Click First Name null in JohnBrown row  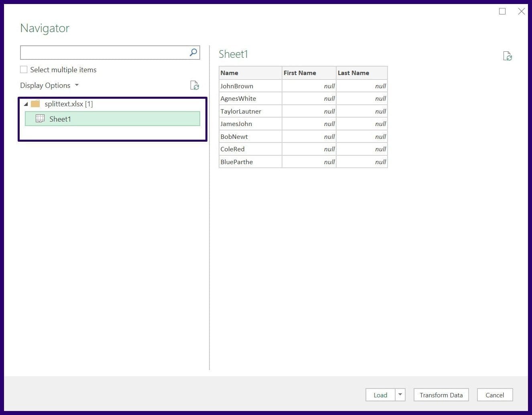click(309, 86)
